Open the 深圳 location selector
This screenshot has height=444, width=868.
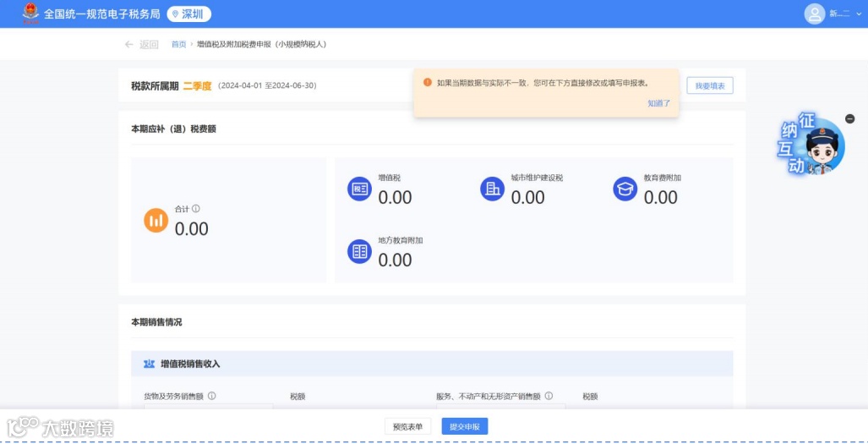coord(188,14)
